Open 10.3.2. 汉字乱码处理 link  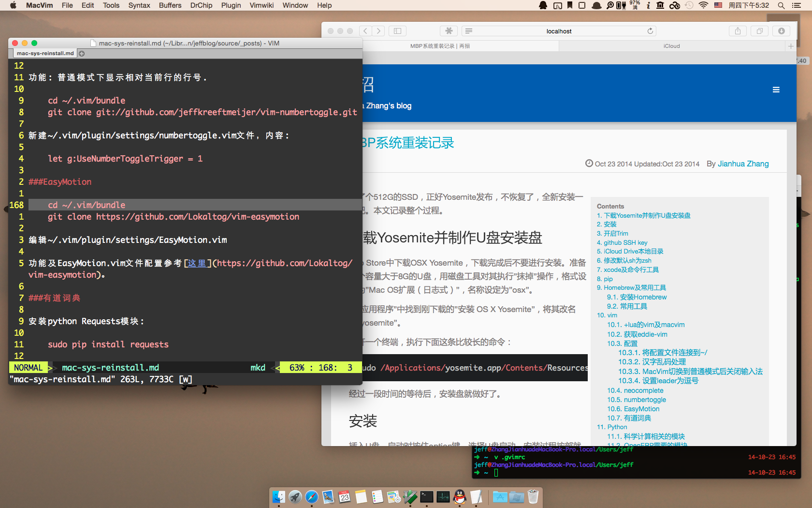[652, 362]
